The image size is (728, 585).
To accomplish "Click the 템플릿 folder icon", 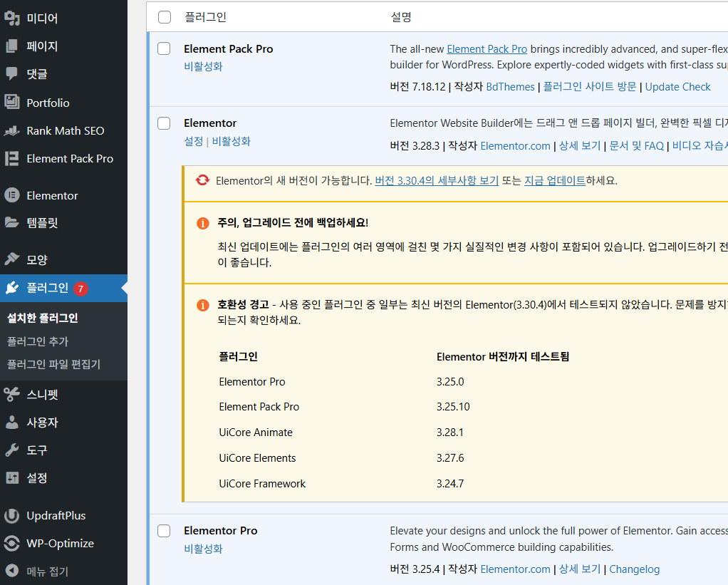I will click(x=12, y=223).
